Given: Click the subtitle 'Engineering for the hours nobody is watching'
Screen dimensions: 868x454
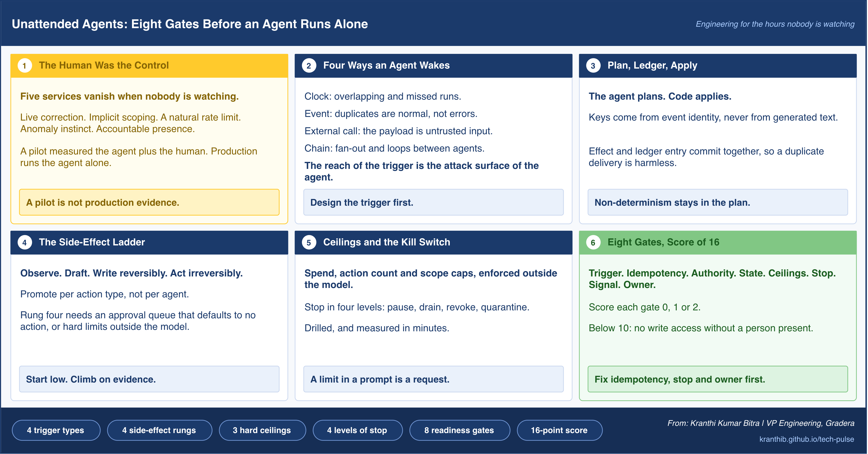Looking at the screenshot, I should click(775, 24).
